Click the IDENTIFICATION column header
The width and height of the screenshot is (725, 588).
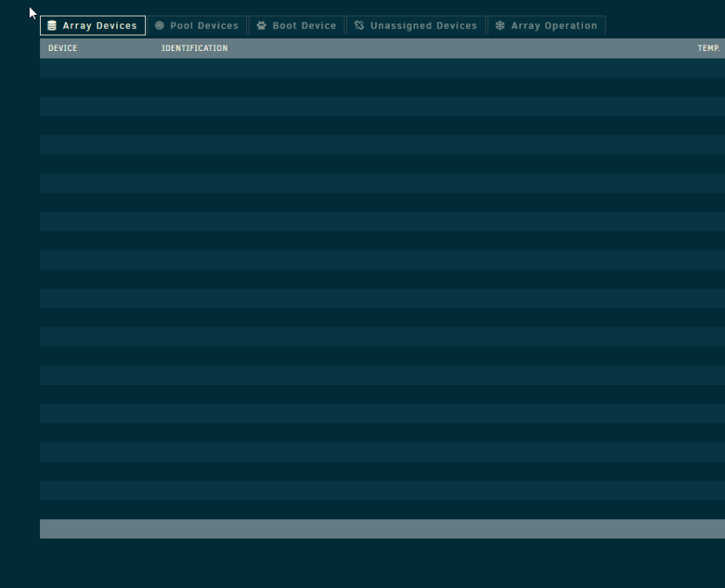(195, 48)
